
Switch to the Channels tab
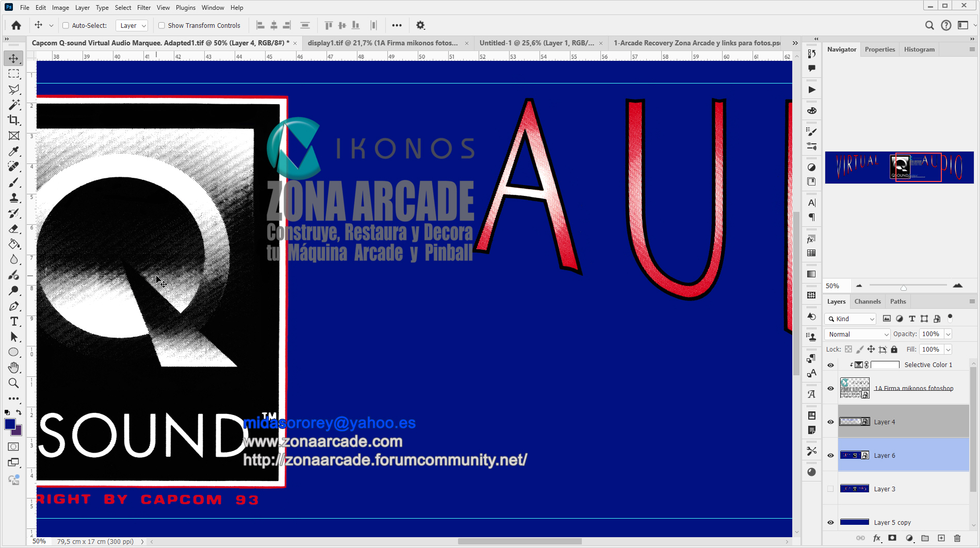pyautogui.click(x=867, y=301)
